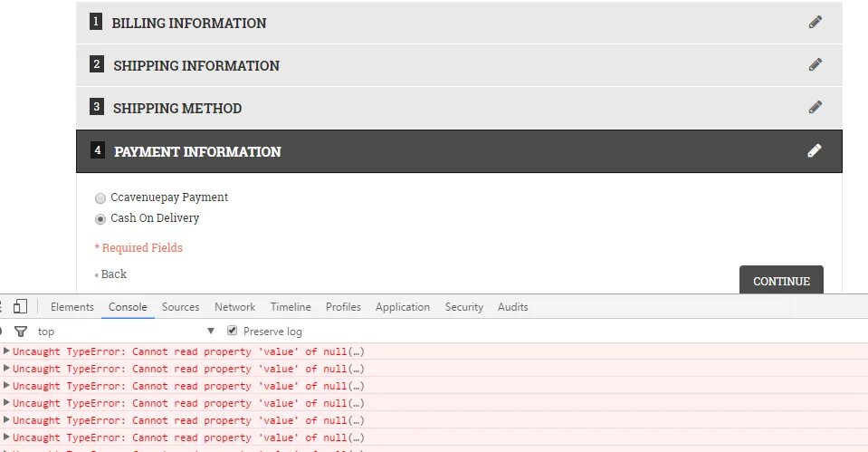Open the Timeline tab

(x=291, y=307)
